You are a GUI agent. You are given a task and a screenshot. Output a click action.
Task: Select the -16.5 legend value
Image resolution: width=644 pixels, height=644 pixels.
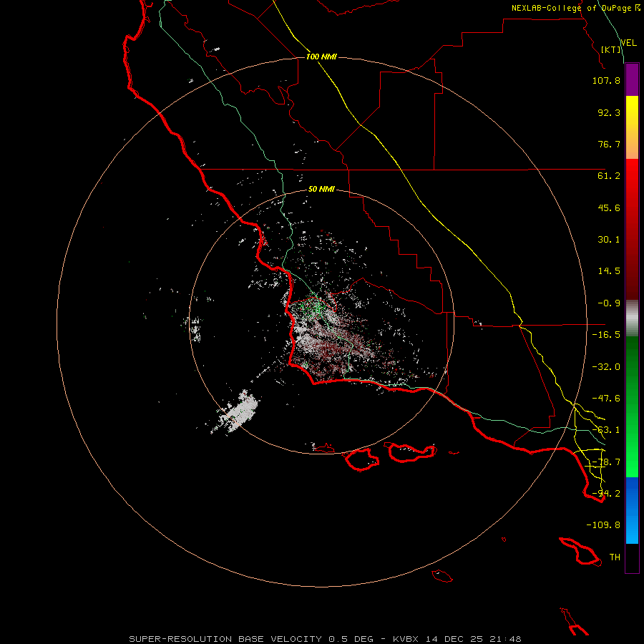click(606, 335)
